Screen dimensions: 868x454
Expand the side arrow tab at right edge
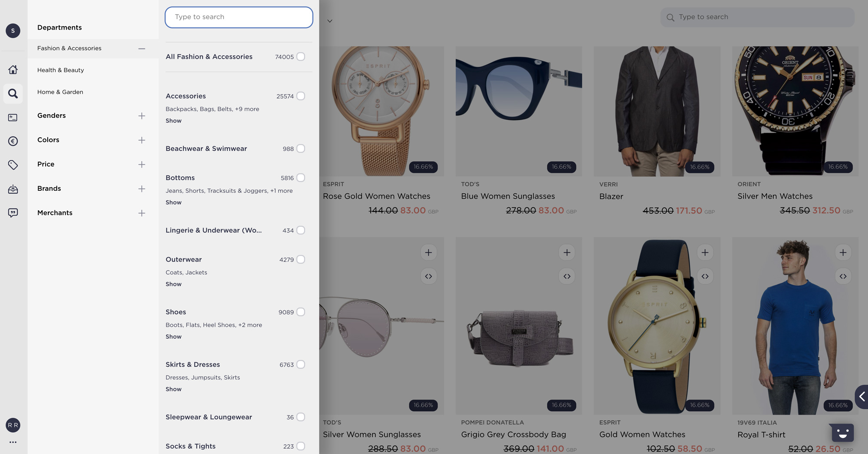862,397
